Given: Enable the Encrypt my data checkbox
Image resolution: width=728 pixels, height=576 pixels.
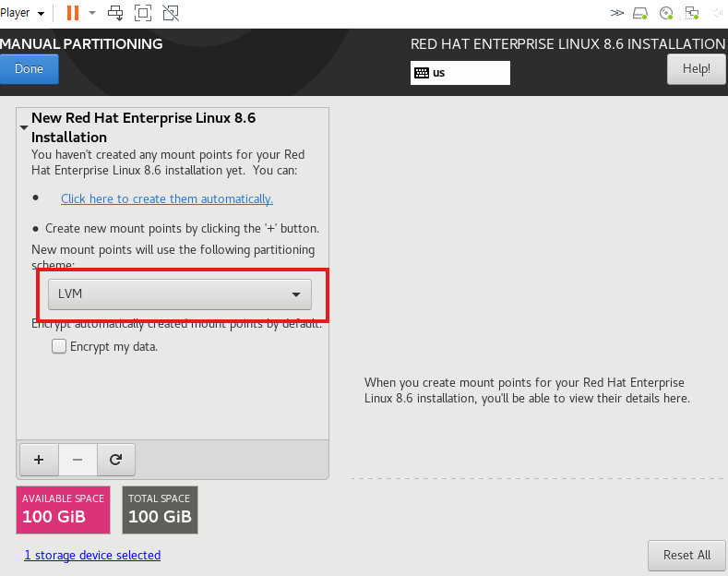Looking at the screenshot, I should coord(59,346).
